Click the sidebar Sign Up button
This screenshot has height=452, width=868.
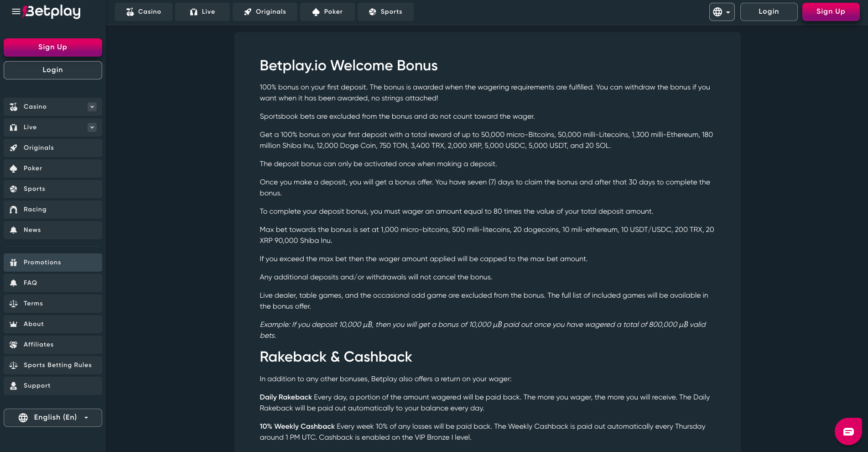53,47
